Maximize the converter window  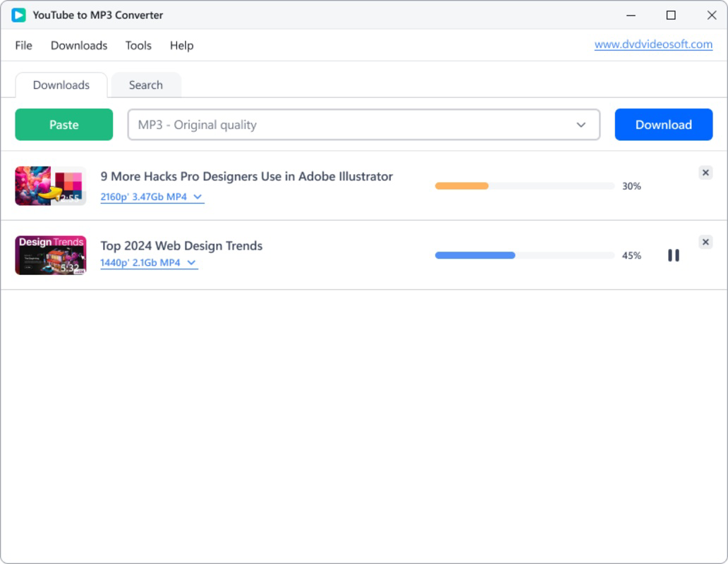[x=671, y=16]
